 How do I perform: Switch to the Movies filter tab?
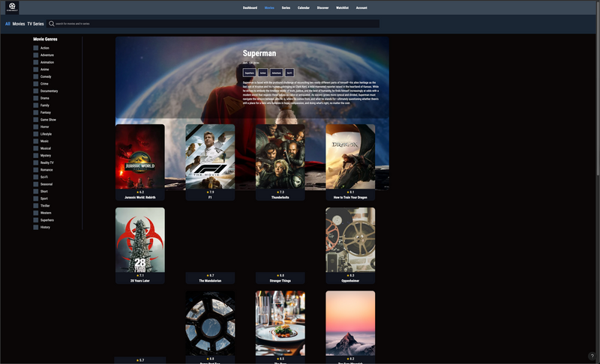18,24
